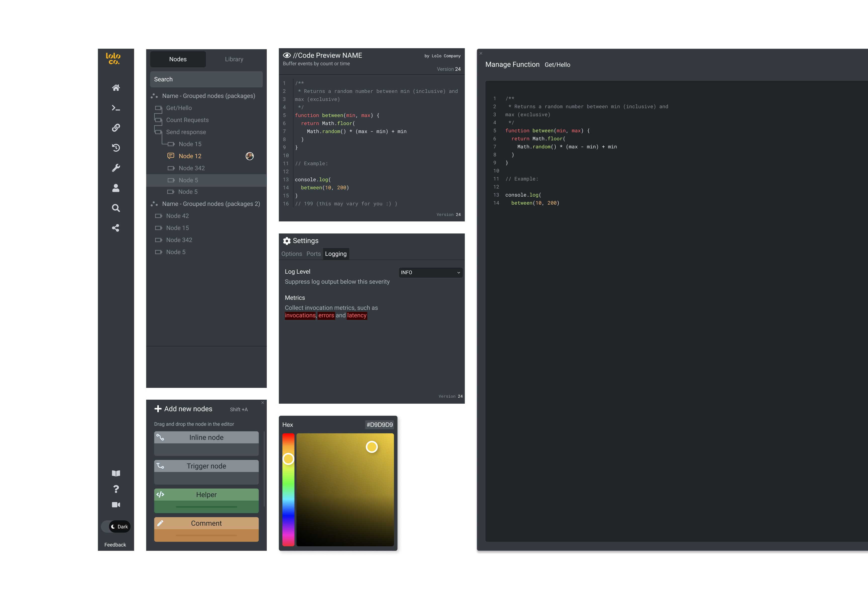Click the home icon in sidebar
The width and height of the screenshot is (868, 599).
(116, 88)
